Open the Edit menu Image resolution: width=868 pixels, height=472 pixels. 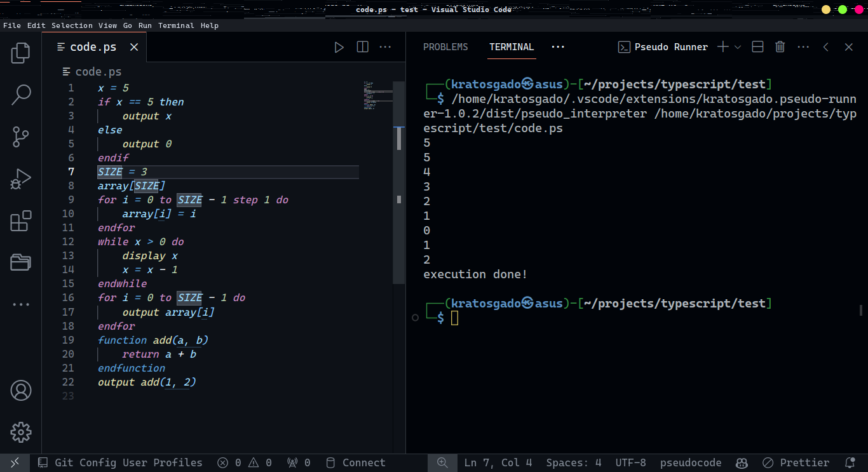(x=36, y=25)
